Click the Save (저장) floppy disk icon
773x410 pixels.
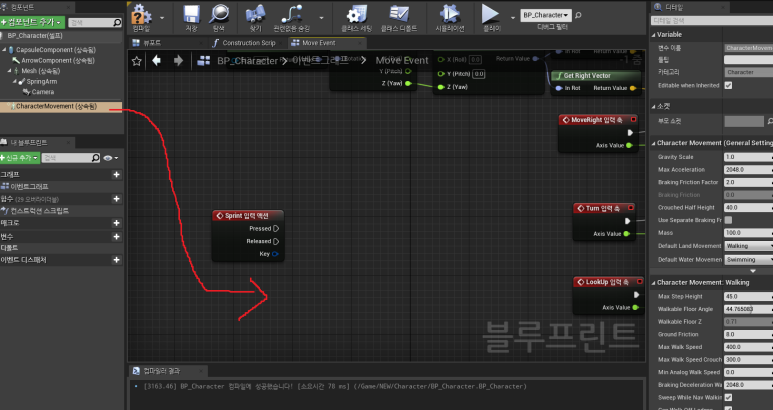[x=191, y=14]
